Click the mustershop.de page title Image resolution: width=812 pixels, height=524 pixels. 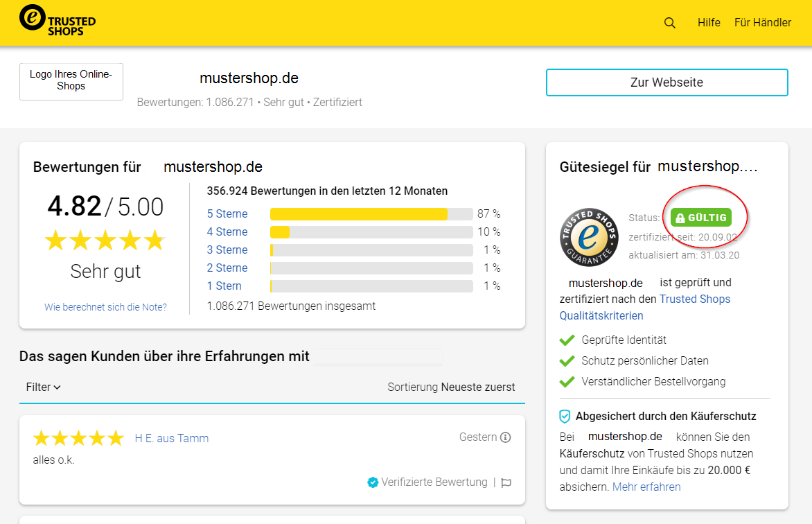[x=249, y=78]
